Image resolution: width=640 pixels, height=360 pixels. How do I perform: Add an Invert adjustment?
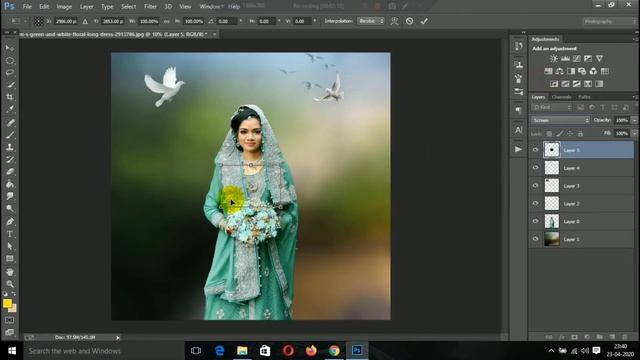tap(554, 84)
